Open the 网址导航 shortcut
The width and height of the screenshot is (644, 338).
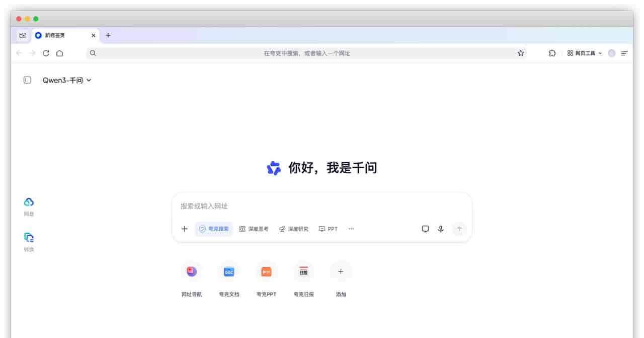click(192, 280)
